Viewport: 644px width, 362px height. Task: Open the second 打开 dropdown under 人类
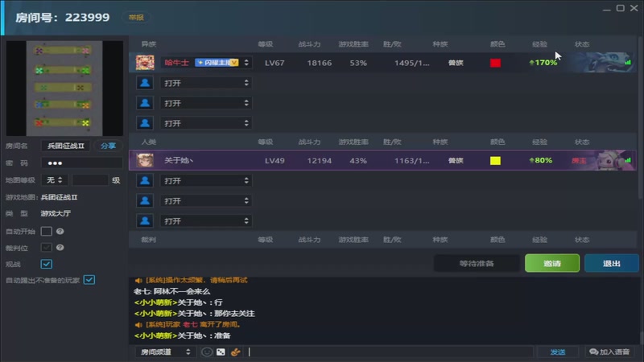point(206,200)
